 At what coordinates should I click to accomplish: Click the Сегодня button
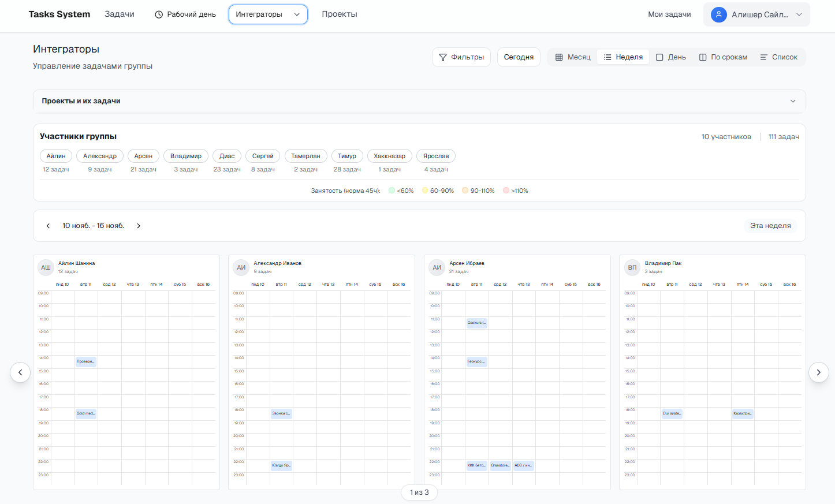click(518, 57)
